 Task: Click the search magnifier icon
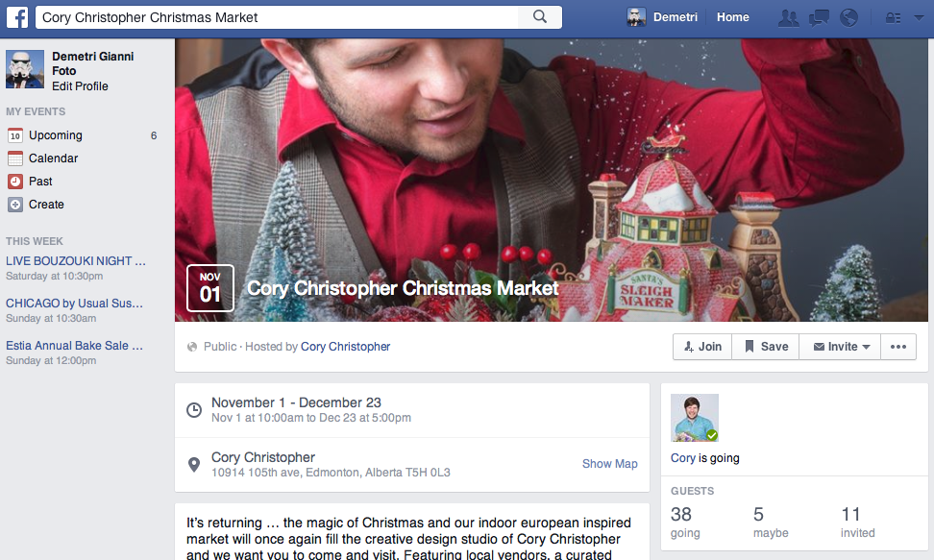coord(540,16)
